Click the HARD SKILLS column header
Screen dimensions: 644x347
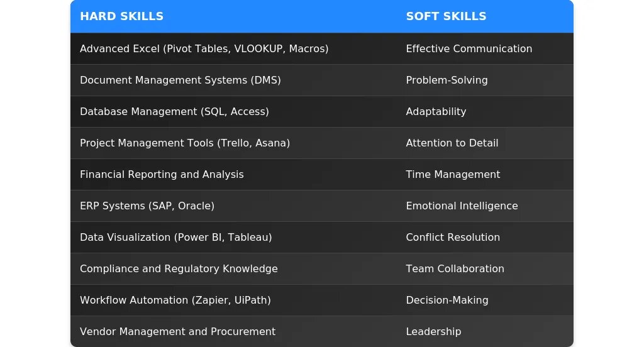click(121, 16)
